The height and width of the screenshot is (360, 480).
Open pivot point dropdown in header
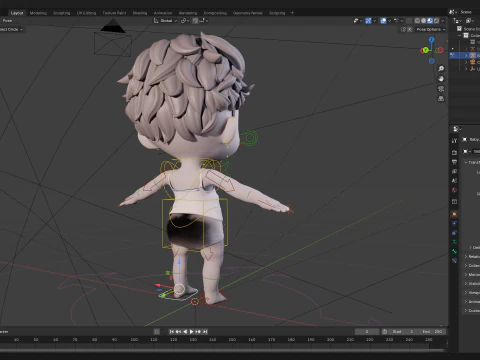tap(185, 21)
